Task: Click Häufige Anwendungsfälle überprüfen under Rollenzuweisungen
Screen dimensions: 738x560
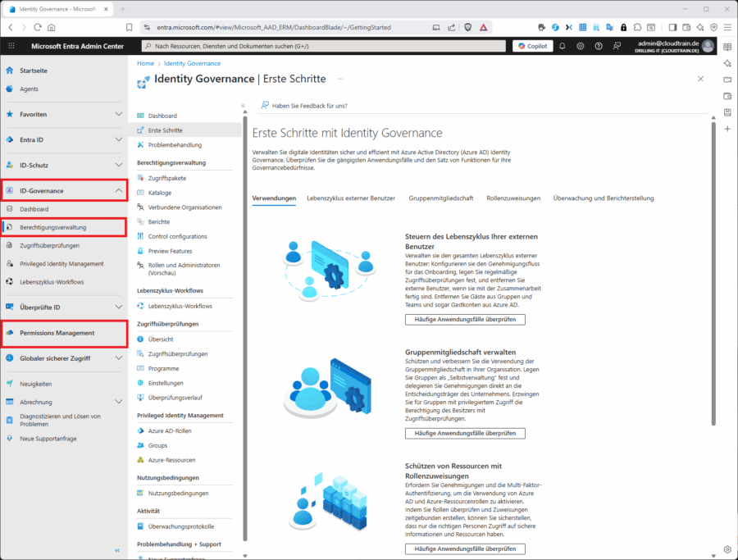Action: (x=465, y=549)
